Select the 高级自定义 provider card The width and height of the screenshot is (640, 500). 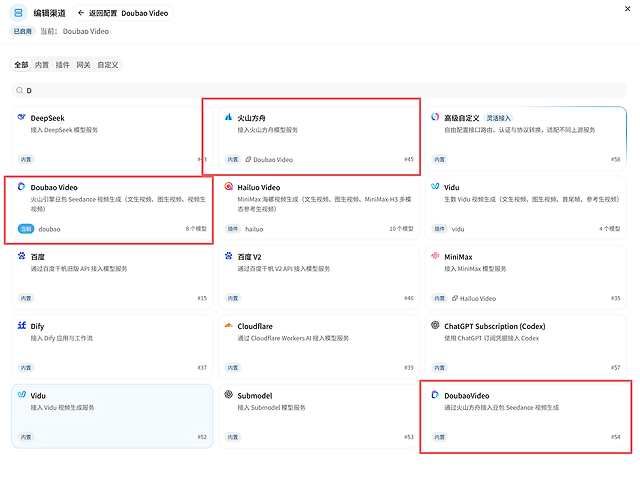(526, 138)
